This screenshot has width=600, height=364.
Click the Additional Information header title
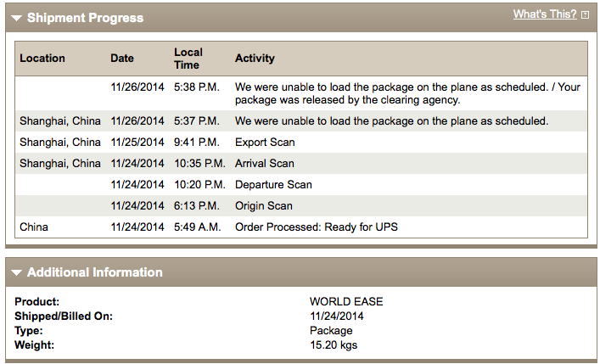pos(94,273)
